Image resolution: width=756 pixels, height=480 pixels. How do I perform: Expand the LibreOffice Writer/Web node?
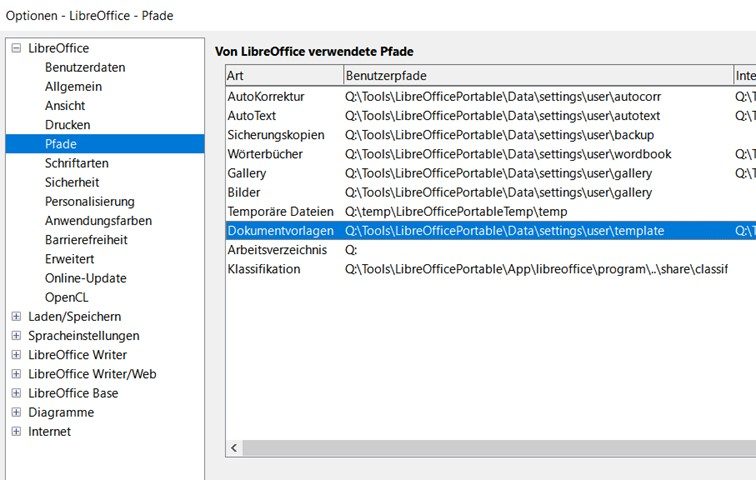pyautogui.click(x=16, y=374)
